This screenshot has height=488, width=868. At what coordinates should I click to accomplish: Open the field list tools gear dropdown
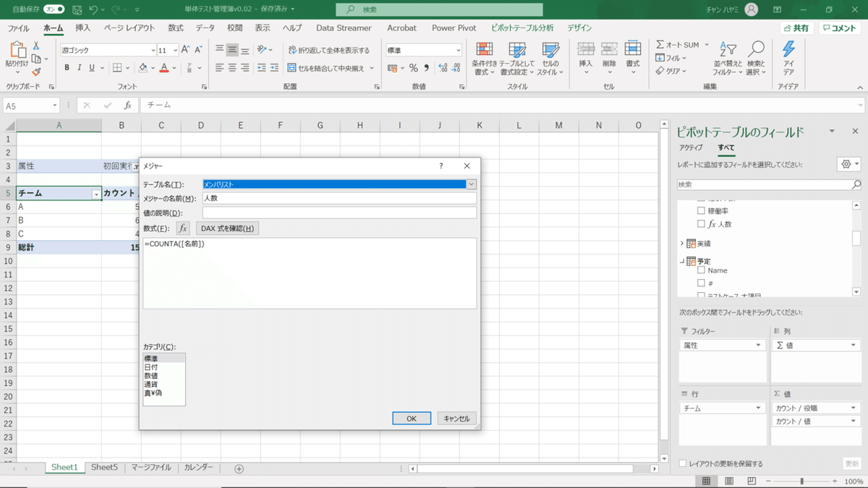click(x=848, y=164)
